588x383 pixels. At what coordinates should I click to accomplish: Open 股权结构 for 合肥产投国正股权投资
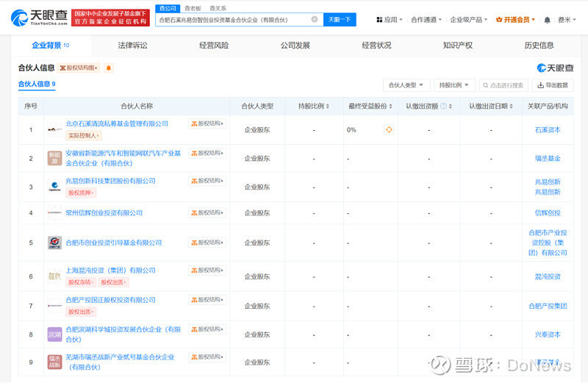tap(207, 300)
